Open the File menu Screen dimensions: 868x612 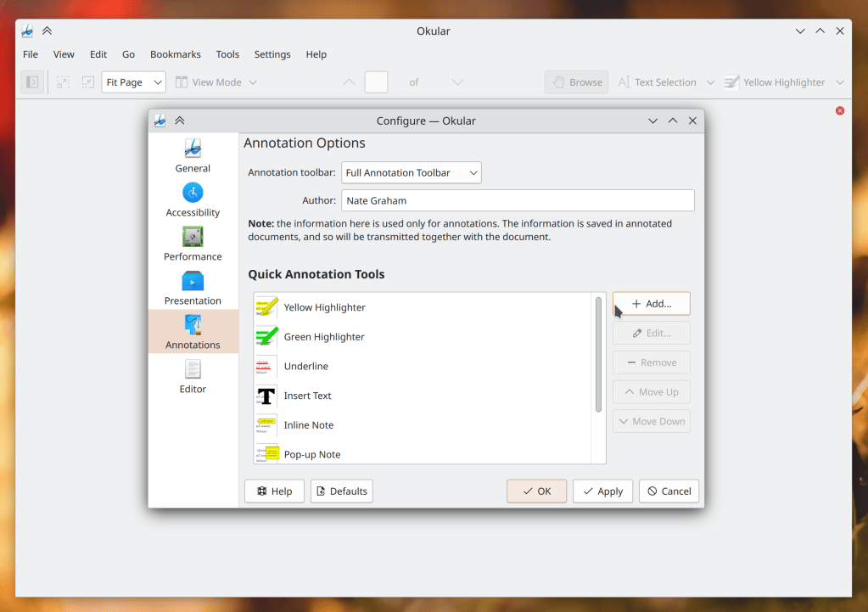point(31,54)
